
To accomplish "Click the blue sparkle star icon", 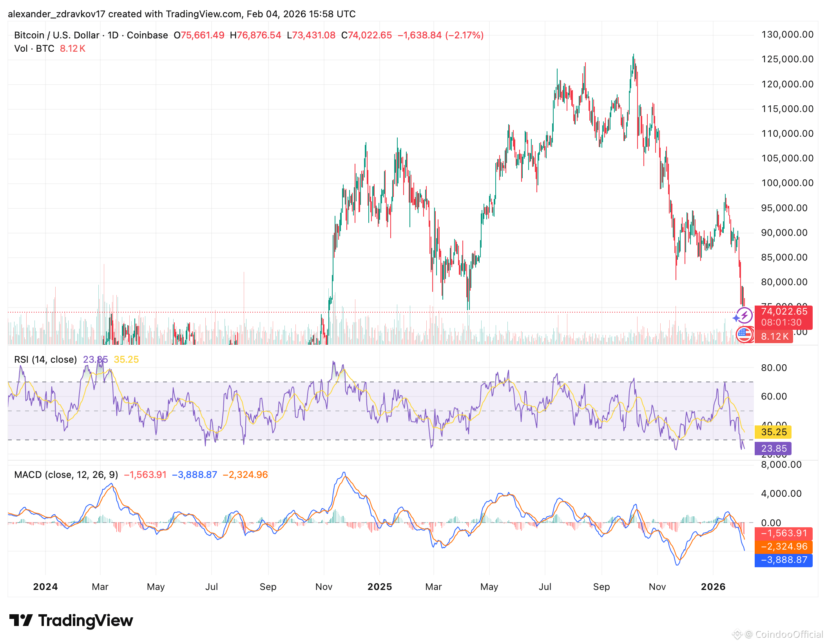I will (x=736, y=318).
